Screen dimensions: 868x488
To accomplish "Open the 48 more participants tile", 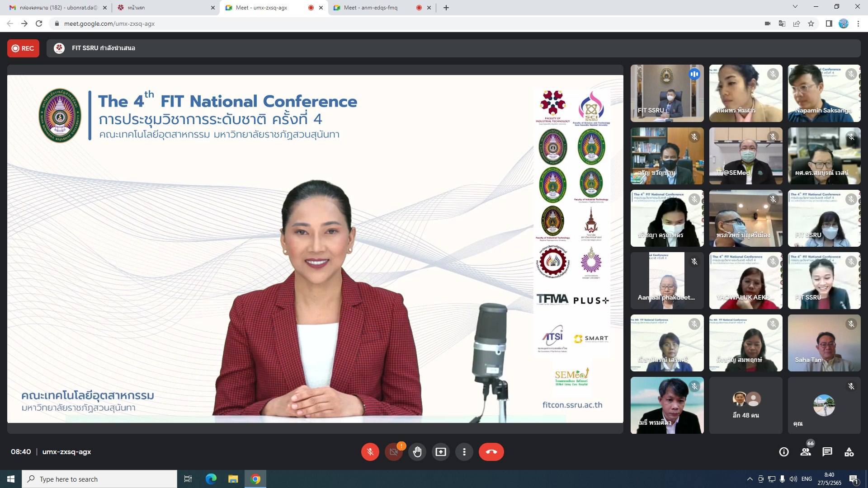I will click(745, 405).
